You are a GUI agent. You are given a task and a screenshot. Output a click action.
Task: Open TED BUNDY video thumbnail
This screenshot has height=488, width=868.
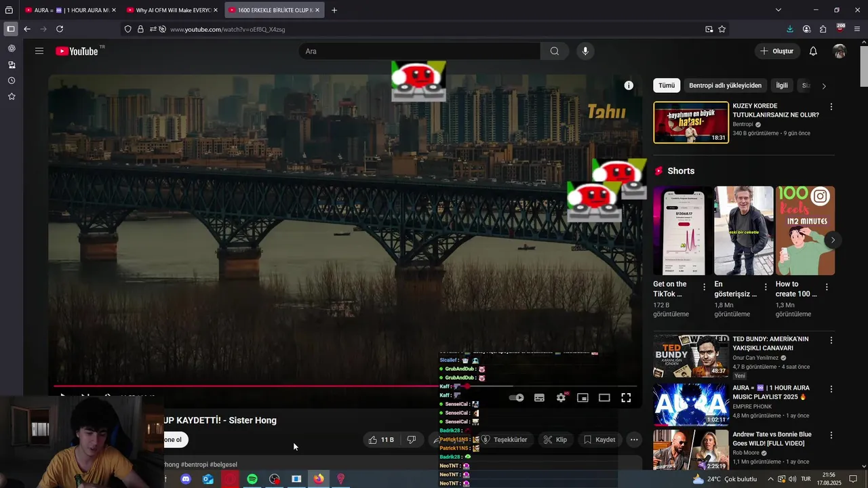(x=690, y=356)
